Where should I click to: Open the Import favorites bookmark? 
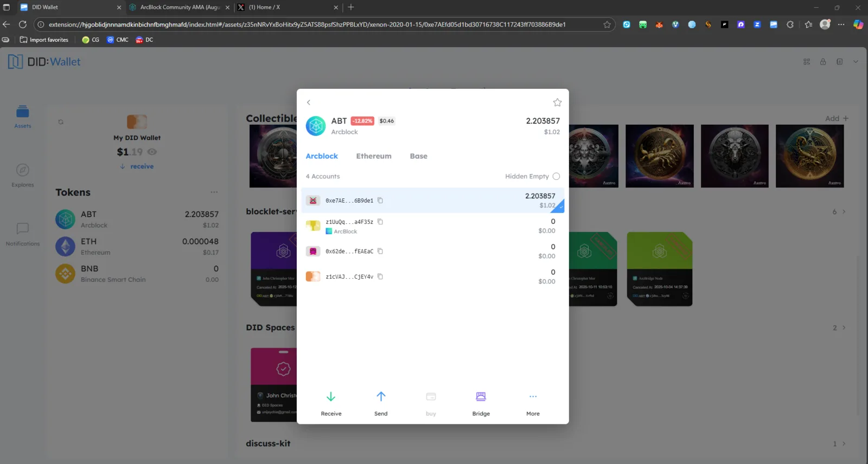(x=44, y=40)
